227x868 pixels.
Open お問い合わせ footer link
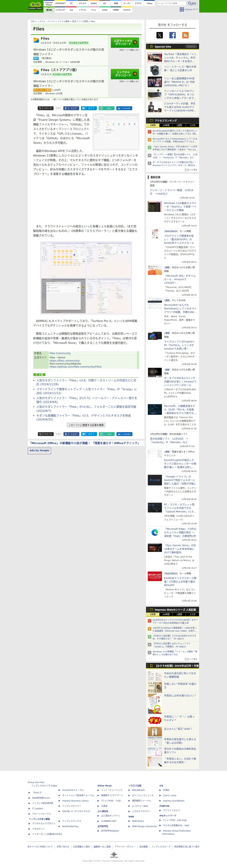click(63, 846)
